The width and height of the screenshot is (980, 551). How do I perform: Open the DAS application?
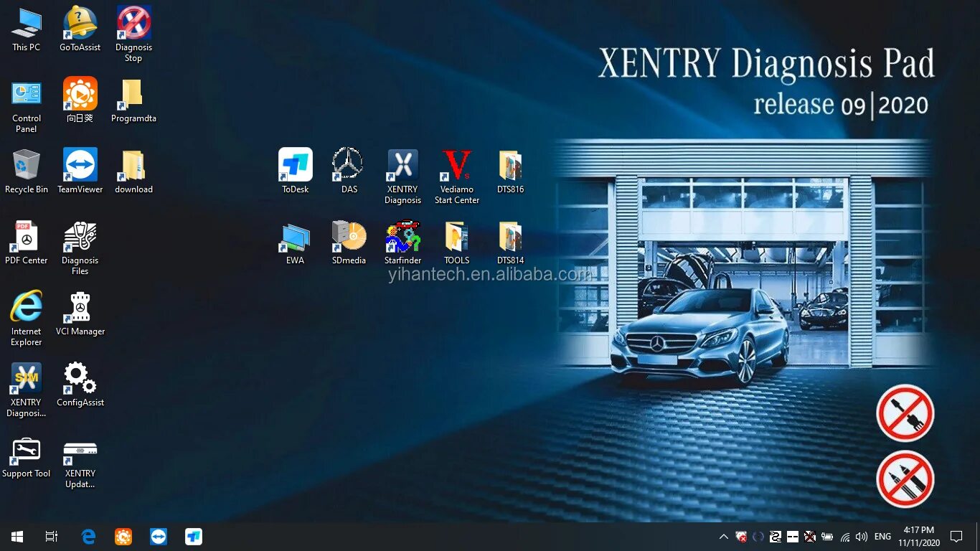pos(349,164)
